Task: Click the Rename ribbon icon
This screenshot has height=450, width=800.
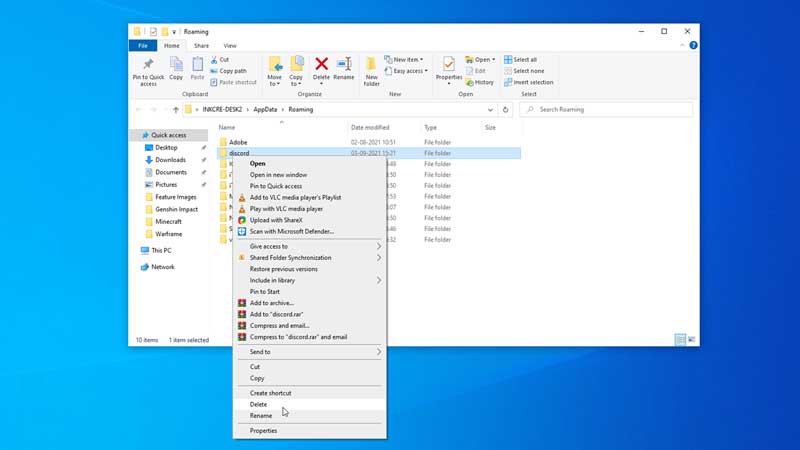Action: 344,68
